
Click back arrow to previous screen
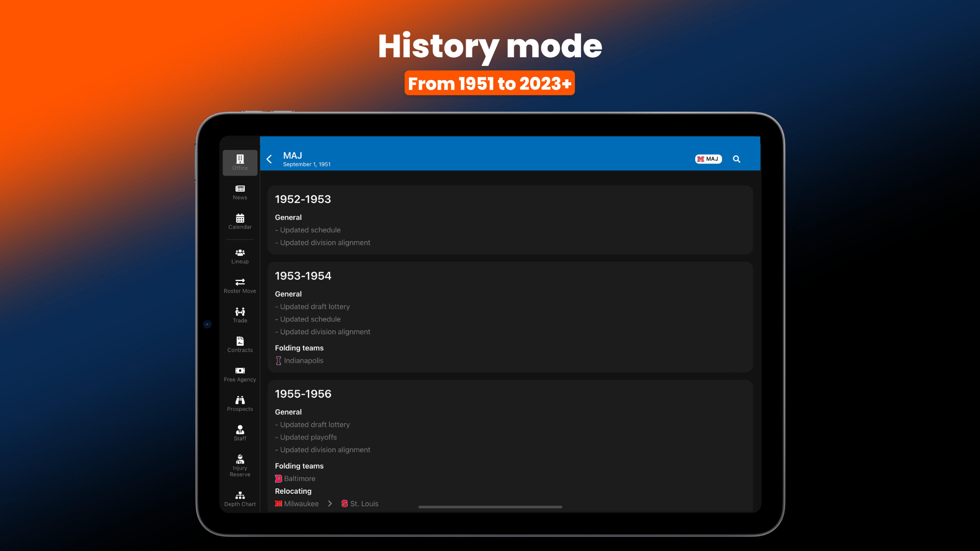[x=270, y=158]
